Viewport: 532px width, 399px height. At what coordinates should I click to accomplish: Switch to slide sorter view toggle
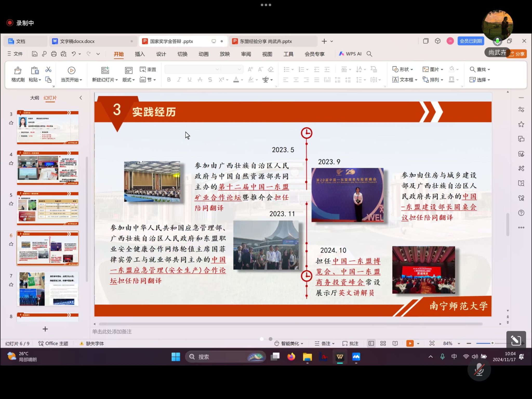(383, 343)
